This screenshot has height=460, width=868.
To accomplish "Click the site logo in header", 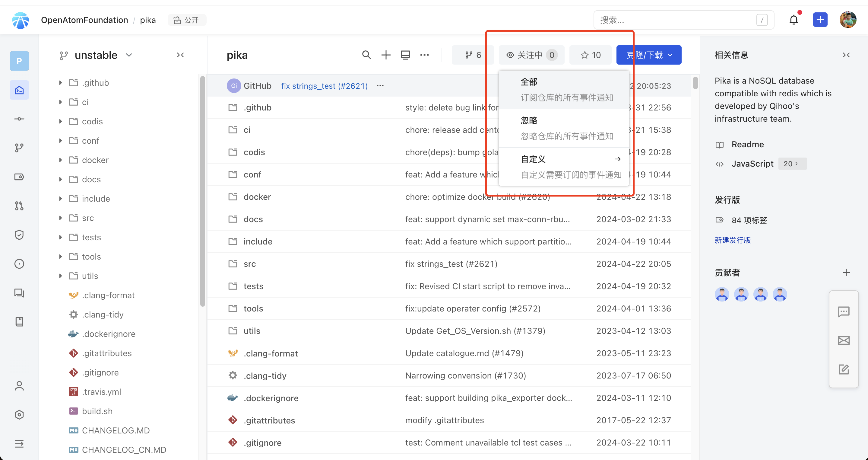I will point(20,20).
